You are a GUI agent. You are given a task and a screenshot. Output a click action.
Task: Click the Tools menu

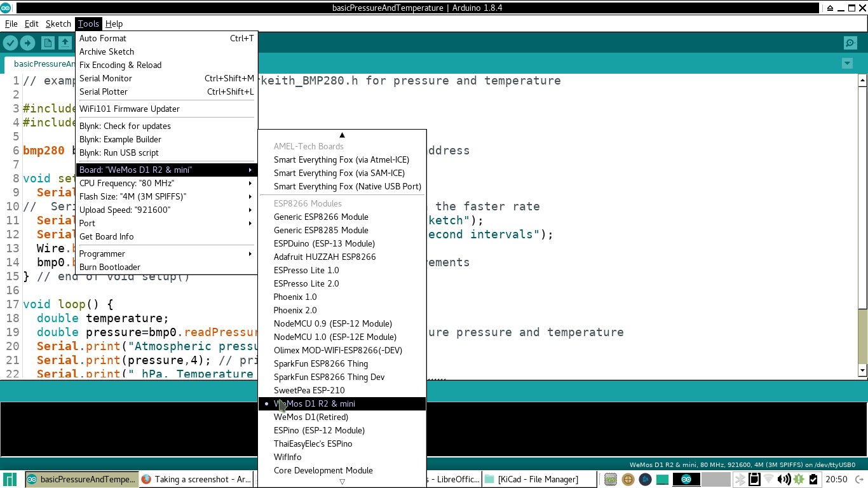[x=88, y=24]
